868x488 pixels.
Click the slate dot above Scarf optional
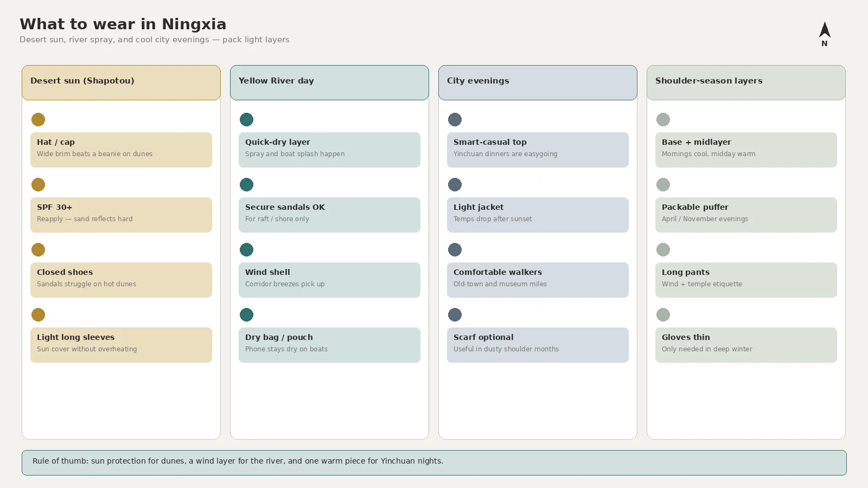(455, 314)
